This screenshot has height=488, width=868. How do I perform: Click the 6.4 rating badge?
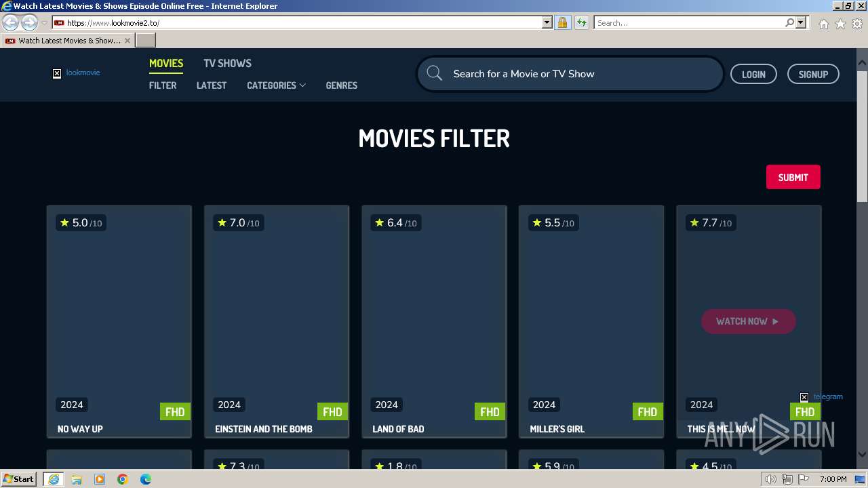coord(395,223)
